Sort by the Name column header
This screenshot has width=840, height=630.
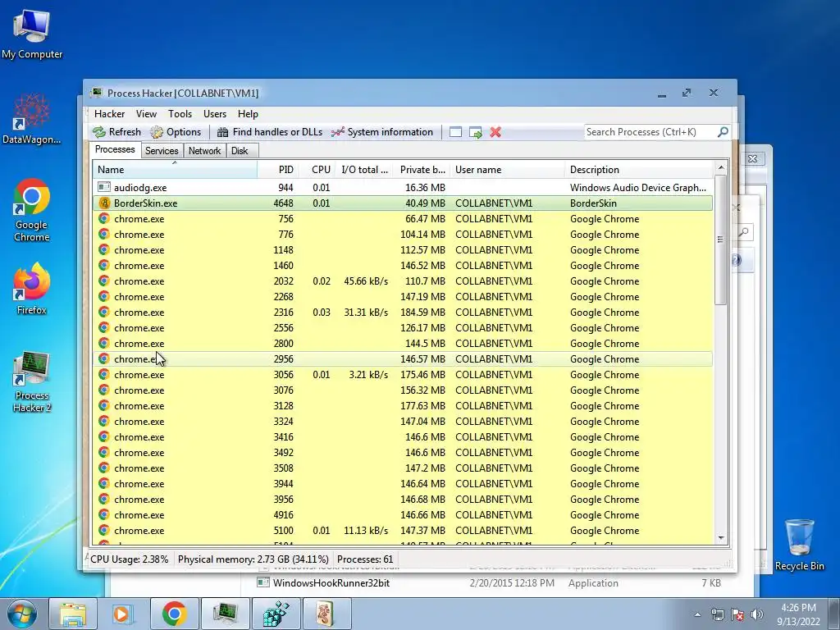pos(175,170)
